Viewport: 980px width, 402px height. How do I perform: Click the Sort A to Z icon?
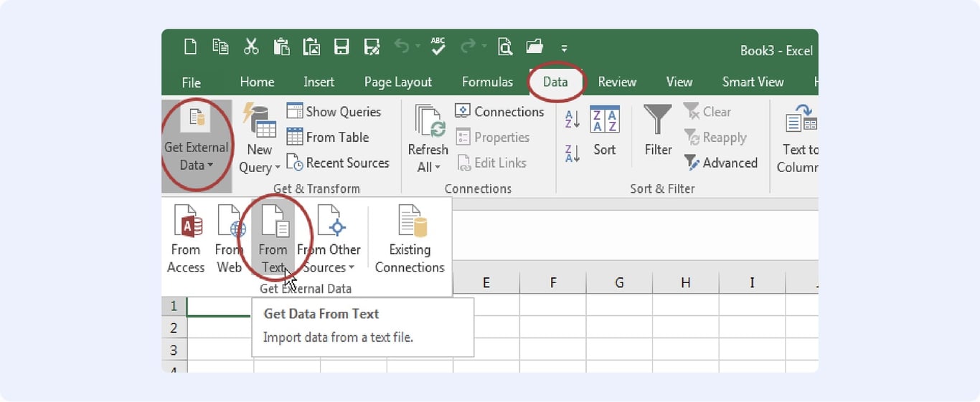point(573,119)
